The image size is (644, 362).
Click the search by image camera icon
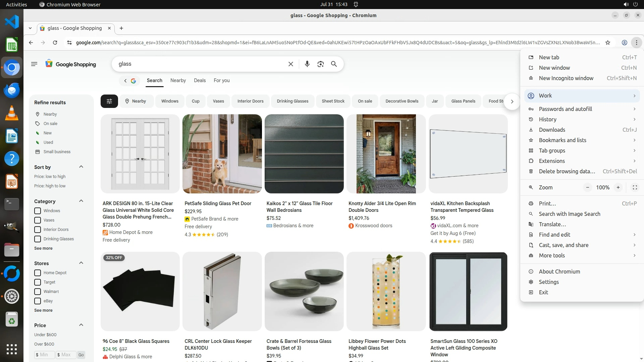click(320, 64)
